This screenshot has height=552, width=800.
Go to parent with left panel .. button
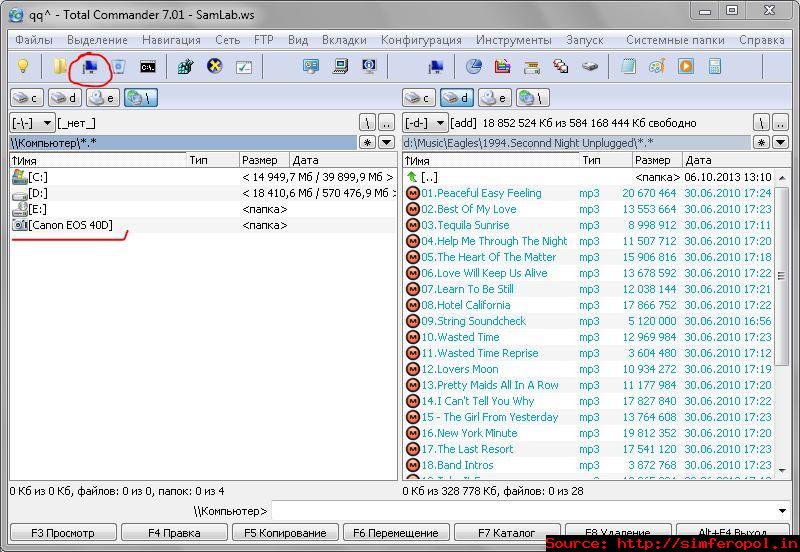[387, 123]
